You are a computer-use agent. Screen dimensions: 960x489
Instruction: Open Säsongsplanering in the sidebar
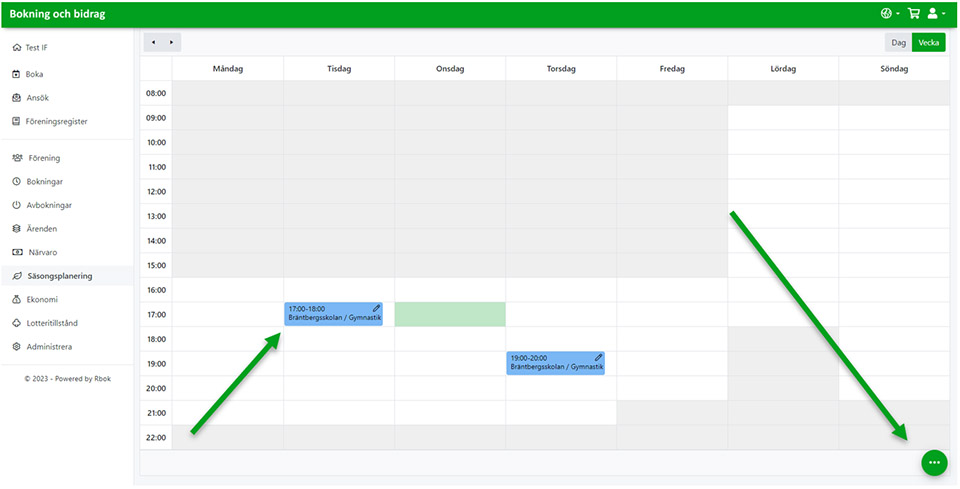(60, 276)
